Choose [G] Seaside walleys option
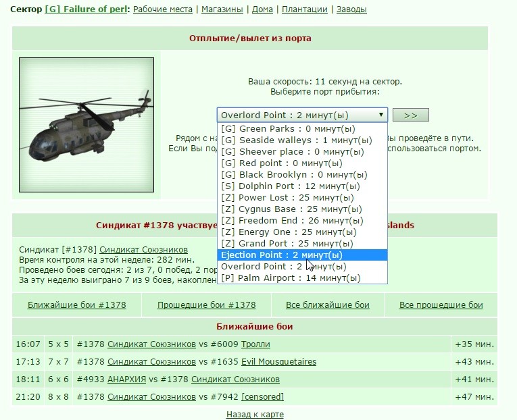 [x=302, y=140]
